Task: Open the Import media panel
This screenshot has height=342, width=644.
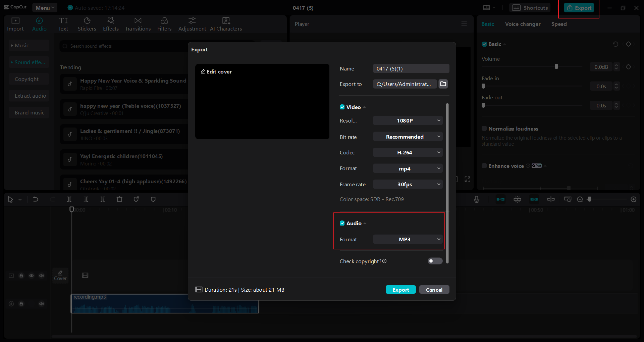Action: 15,24
